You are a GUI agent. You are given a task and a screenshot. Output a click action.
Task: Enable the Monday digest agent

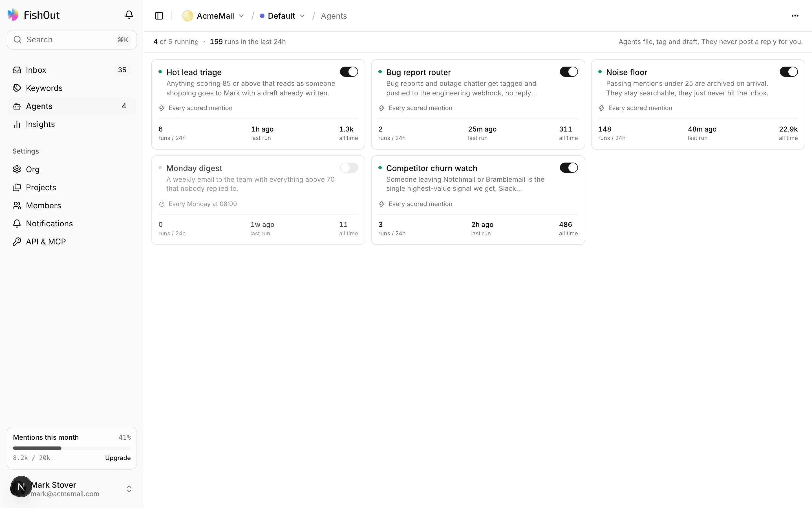[x=348, y=168]
